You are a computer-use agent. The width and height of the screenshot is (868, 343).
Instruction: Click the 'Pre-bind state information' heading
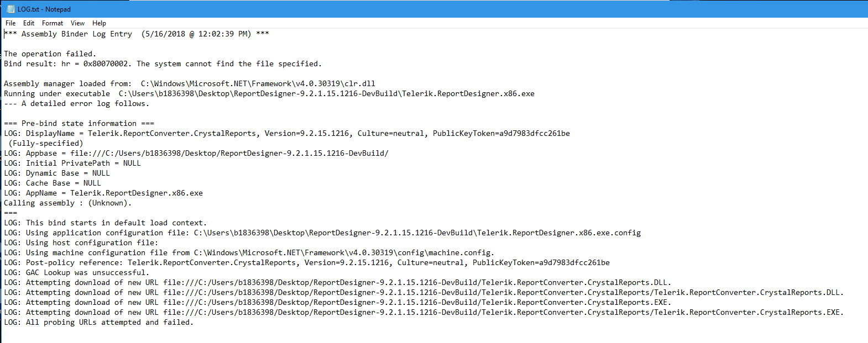[79, 124]
